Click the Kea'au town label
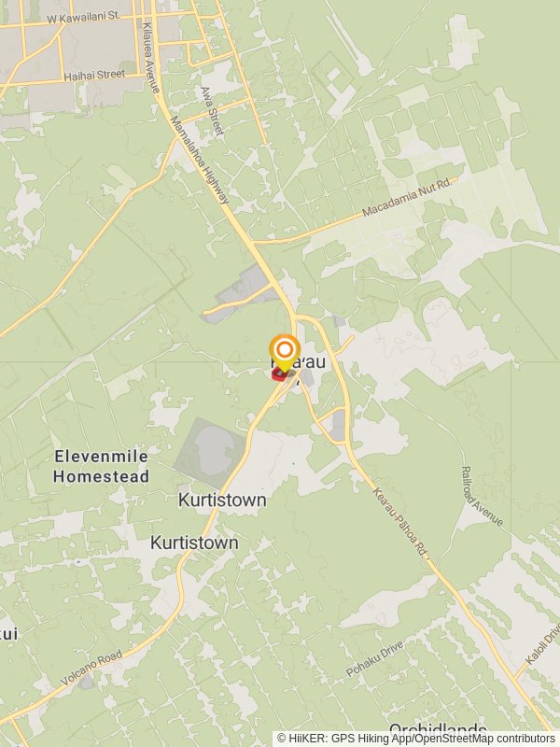 298,362
